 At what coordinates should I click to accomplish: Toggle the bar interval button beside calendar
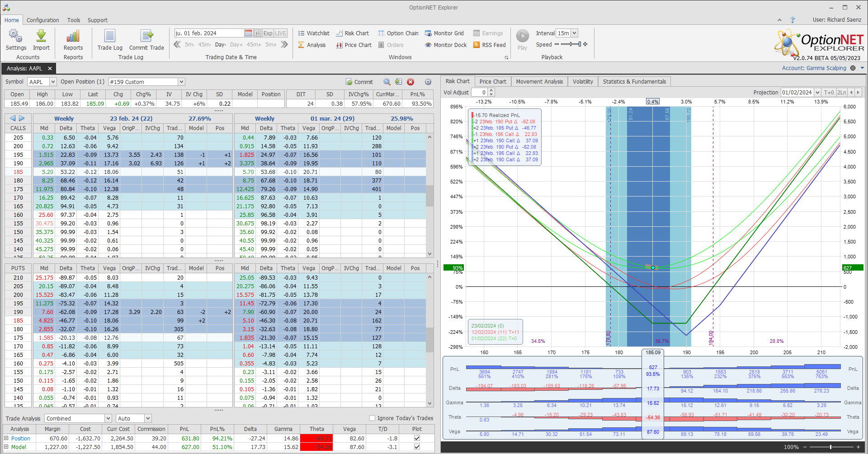tap(258, 33)
